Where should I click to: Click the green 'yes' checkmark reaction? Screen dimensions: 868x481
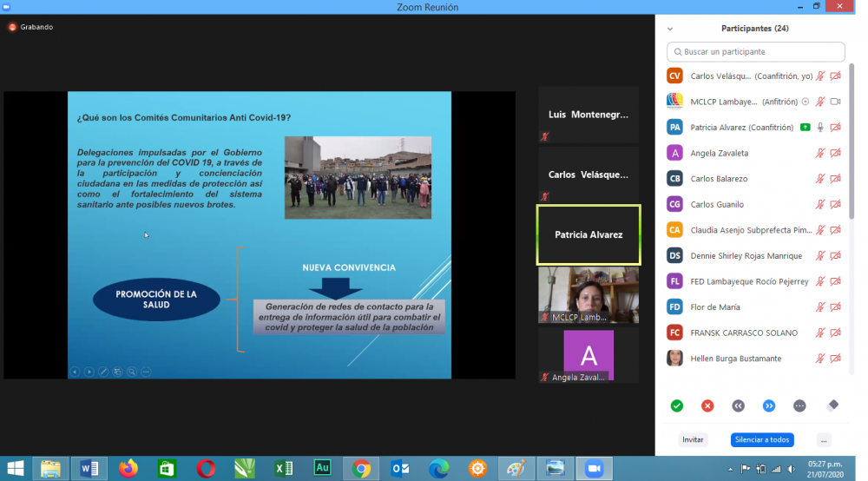pos(677,405)
